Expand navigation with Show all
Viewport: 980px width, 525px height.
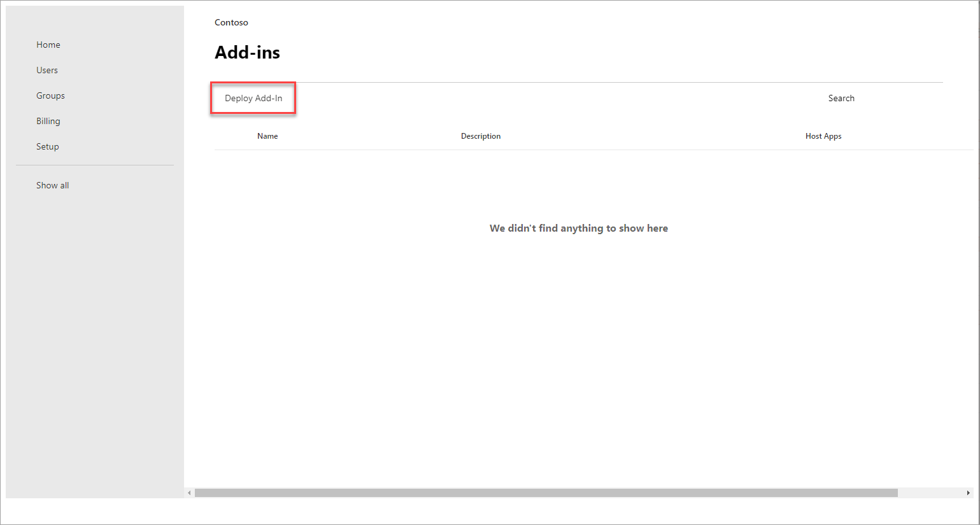(x=52, y=185)
